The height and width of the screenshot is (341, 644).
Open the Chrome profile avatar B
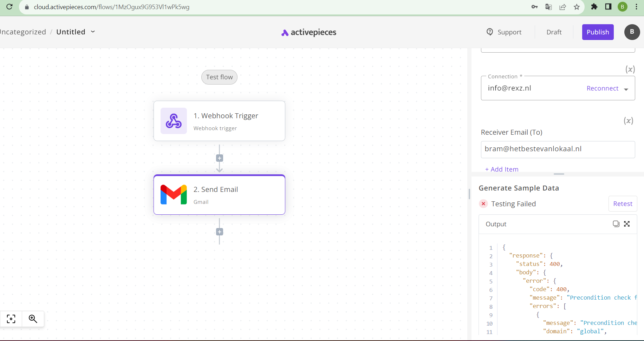pyautogui.click(x=623, y=7)
